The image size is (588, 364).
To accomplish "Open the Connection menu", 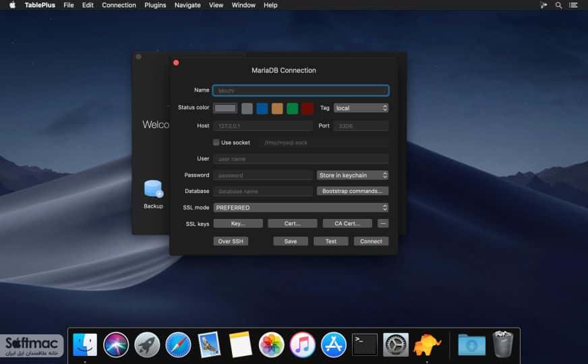I will (x=119, y=5).
